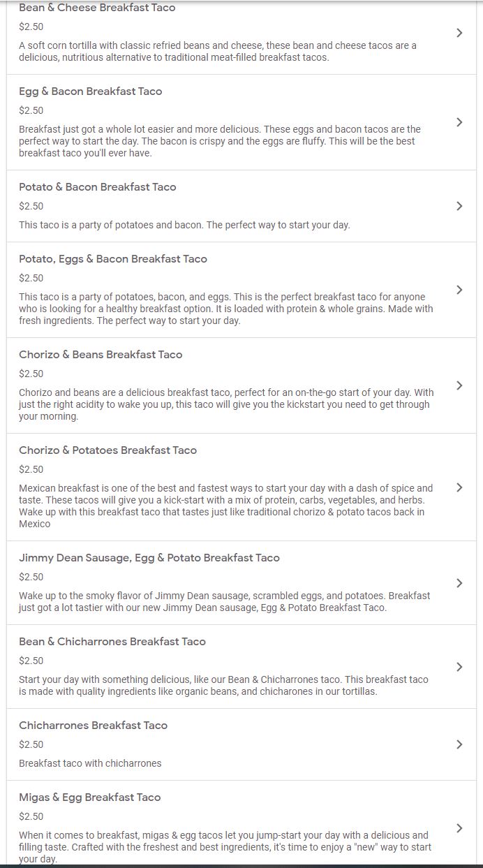Click chevron for Potato, Eggs & Bacon Taco
This screenshot has height=868, width=483.
459,290
